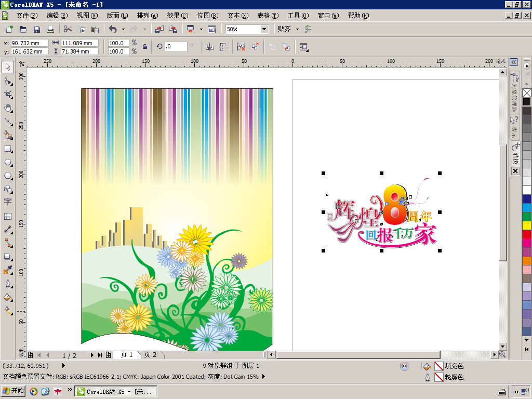Select the Basic Shapes tool

point(8,189)
